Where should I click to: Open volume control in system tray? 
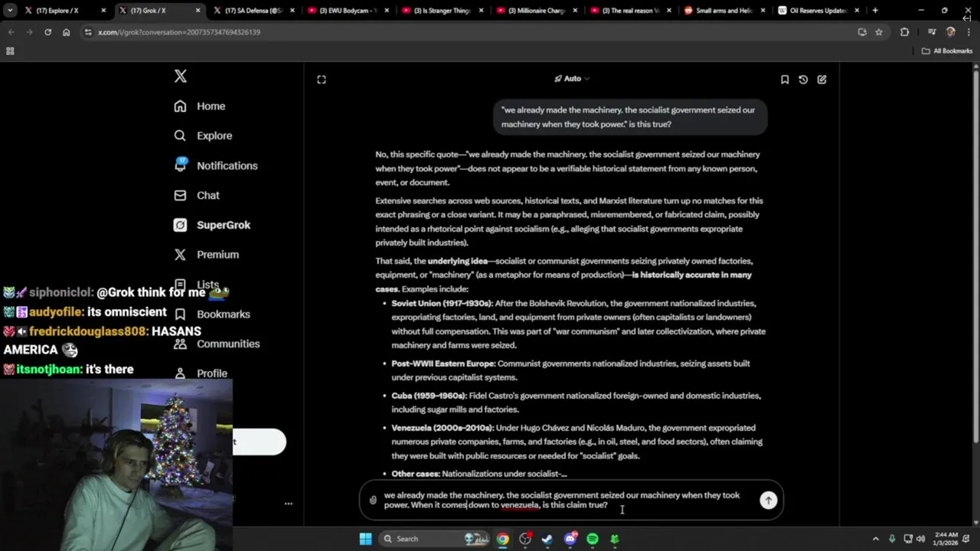pos(920,539)
